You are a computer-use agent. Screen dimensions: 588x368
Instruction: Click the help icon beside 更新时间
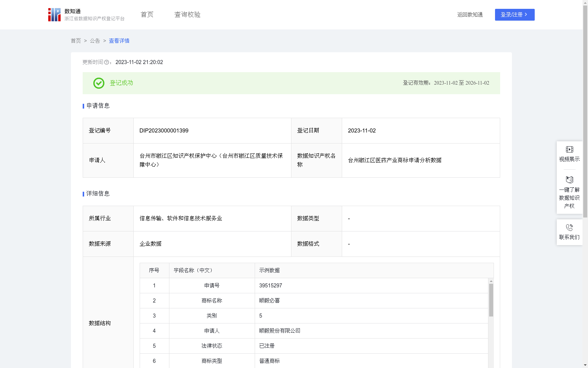pos(107,63)
